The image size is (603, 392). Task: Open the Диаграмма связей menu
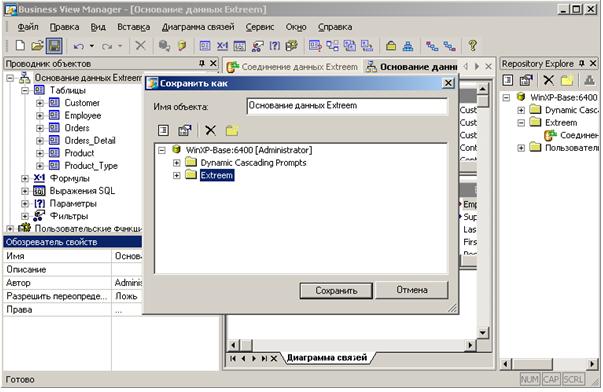pyautogui.click(x=198, y=27)
